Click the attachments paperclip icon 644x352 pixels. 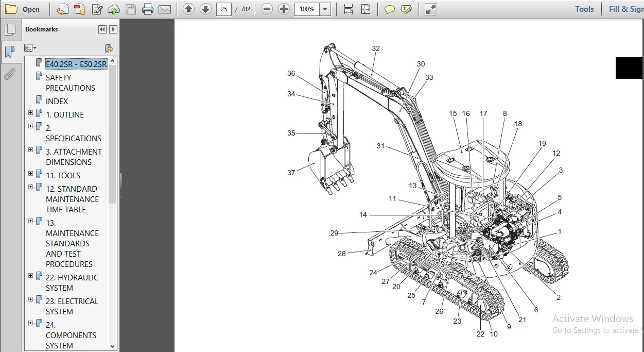coord(10,74)
